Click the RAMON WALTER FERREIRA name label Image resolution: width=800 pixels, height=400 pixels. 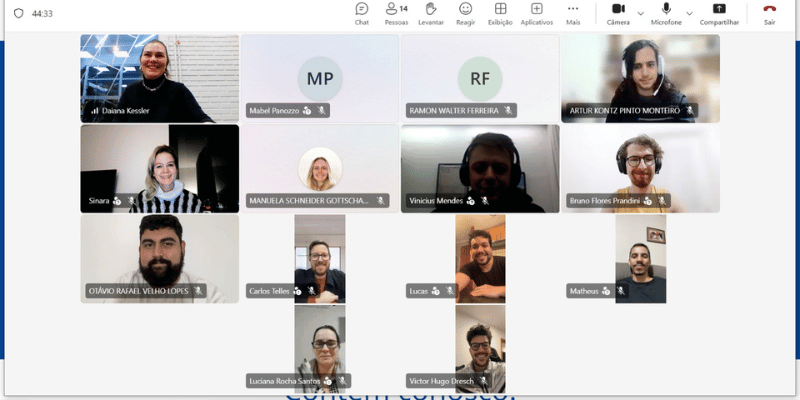(454, 111)
